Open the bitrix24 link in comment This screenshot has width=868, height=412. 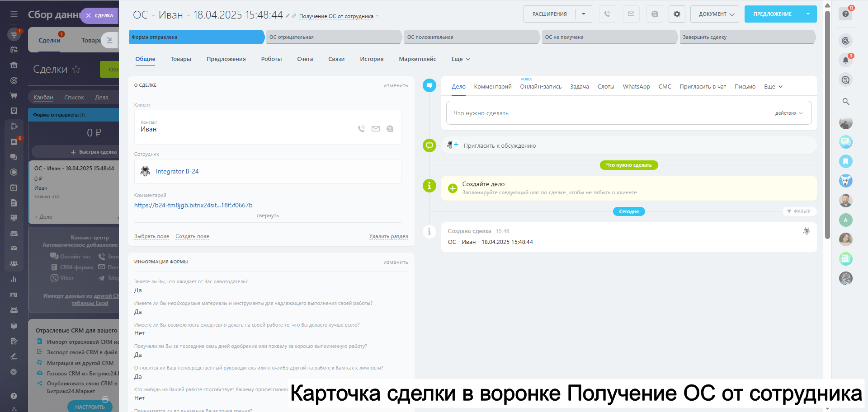(x=193, y=205)
